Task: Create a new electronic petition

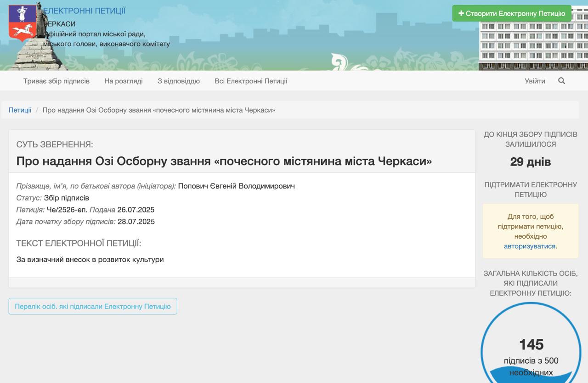Action: 512,13
